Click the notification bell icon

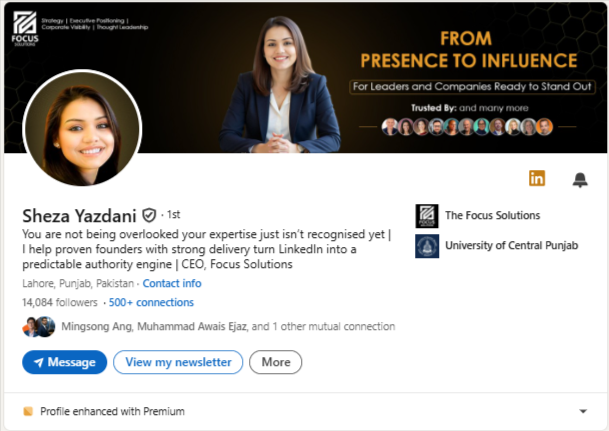click(580, 179)
